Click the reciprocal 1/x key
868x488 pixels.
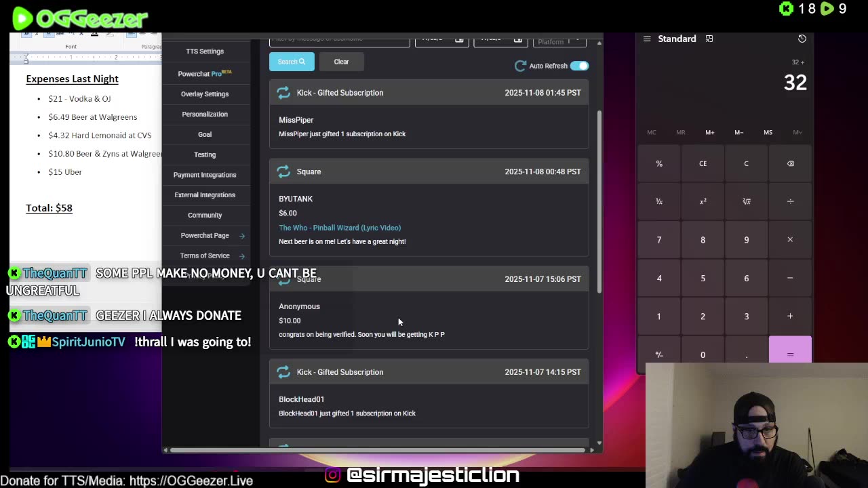click(659, 201)
